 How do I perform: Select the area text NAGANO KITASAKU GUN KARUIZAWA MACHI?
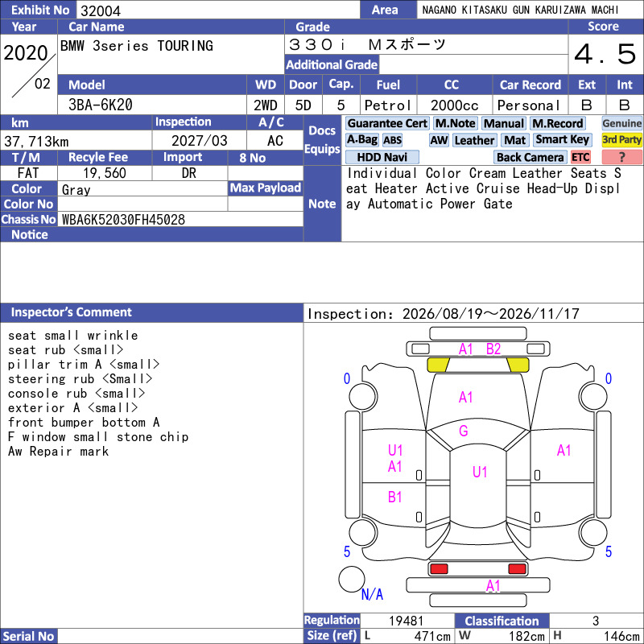point(520,10)
